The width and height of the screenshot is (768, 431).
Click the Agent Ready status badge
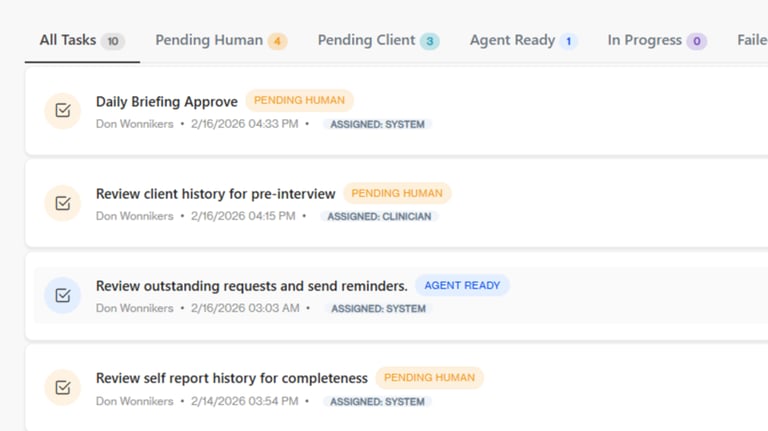[462, 286]
